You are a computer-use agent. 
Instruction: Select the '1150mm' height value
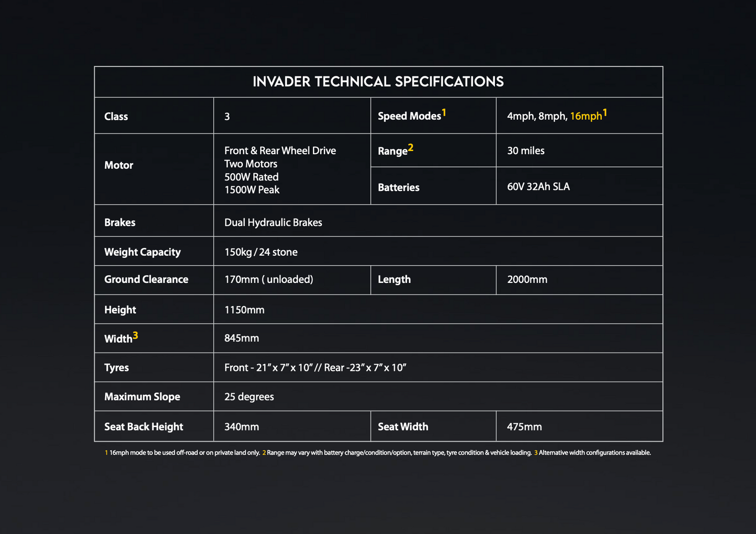(244, 310)
